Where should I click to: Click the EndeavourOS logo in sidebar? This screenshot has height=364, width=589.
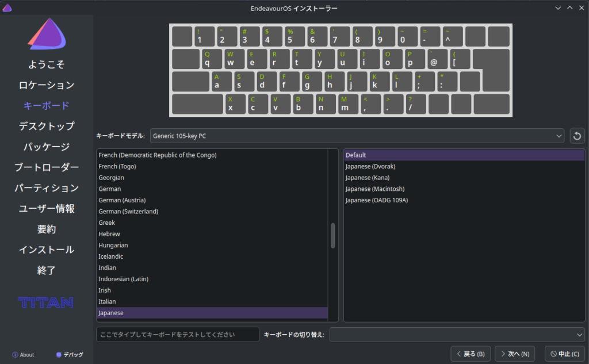tap(47, 33)
